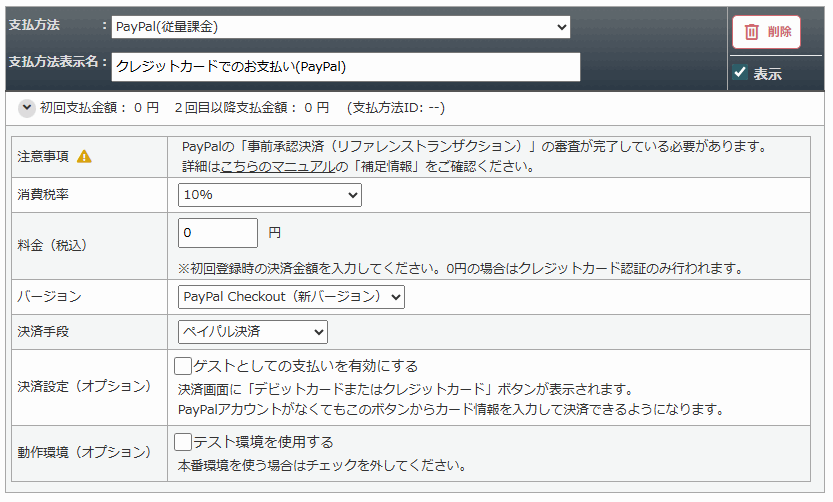Image resolution: width=833 pixels, height=502 pixels.
Task: Click the 初回支払金額 summary text
Action: tap(99, 107)
